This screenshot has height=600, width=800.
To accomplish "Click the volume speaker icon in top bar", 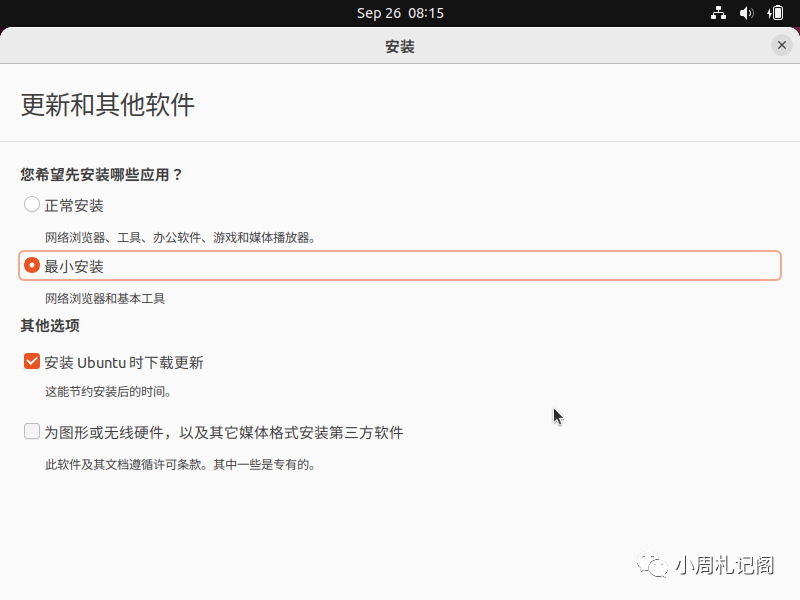I will [746, 13].
